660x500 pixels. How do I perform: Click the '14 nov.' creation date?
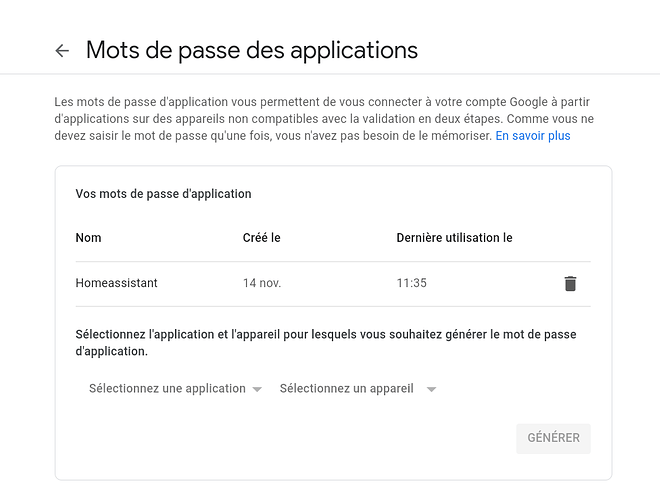point(262,283)
